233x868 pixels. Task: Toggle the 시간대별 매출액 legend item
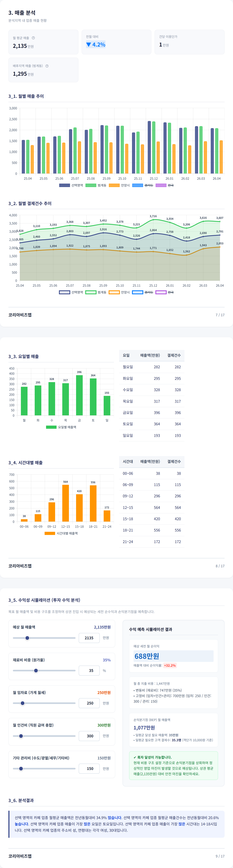click(x=61, y=533)
